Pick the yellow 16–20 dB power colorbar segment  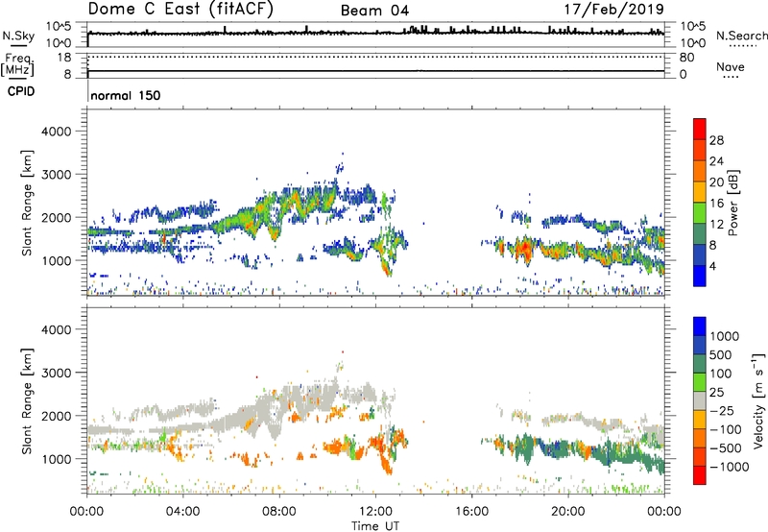(700, 191)
